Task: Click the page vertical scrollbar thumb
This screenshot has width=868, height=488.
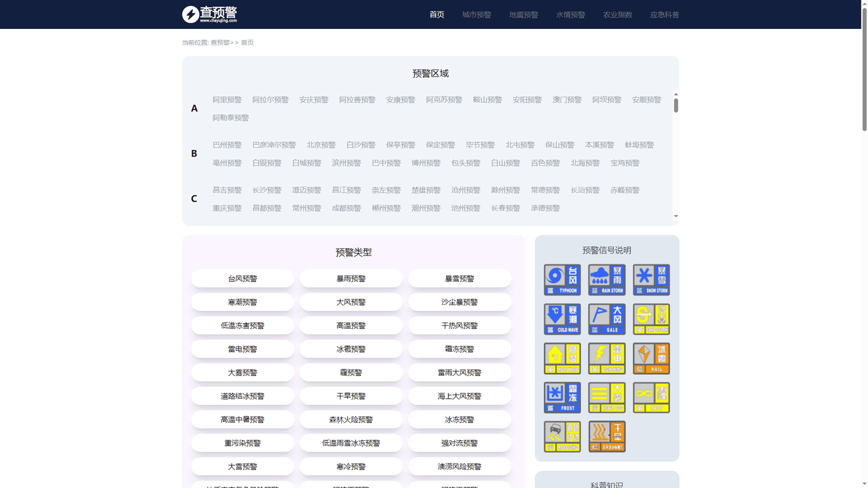Action: (x=864, y=69)
